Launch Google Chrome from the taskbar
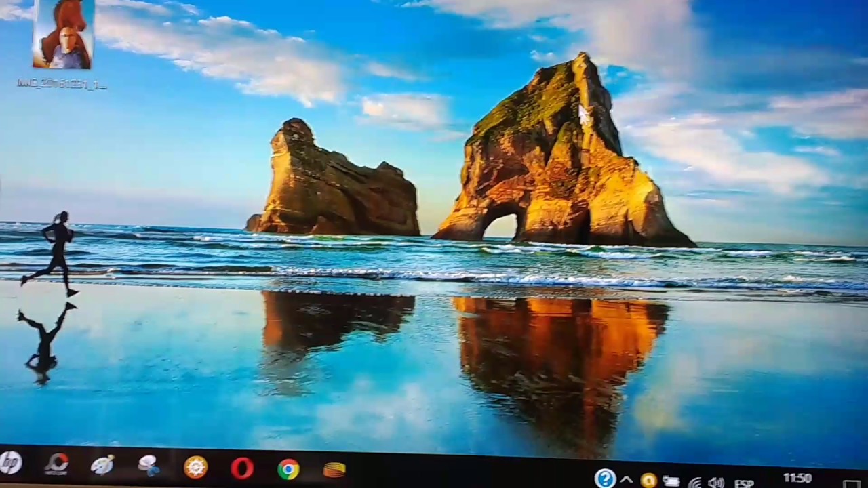The image size is (868, 488). tap(288, 469)
